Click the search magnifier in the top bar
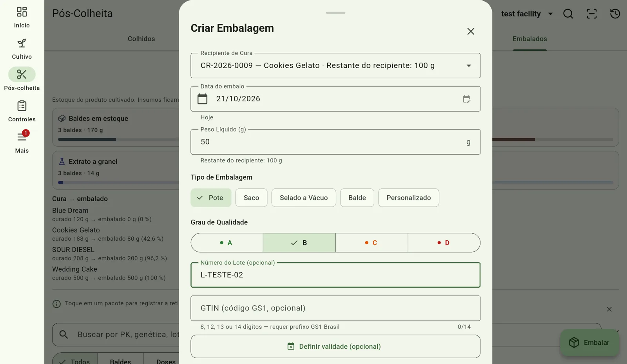Image resolution: width=627 pixels, height=364 pixels. [568, 14]
